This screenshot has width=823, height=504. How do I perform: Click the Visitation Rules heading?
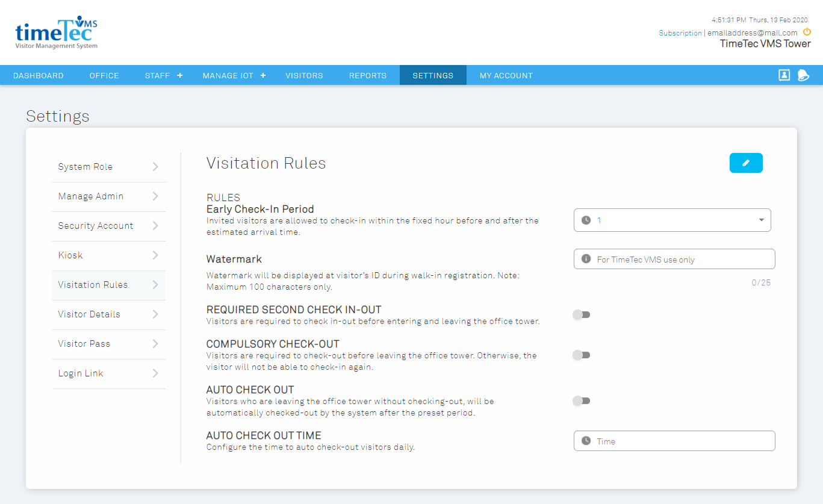point(266,163)
